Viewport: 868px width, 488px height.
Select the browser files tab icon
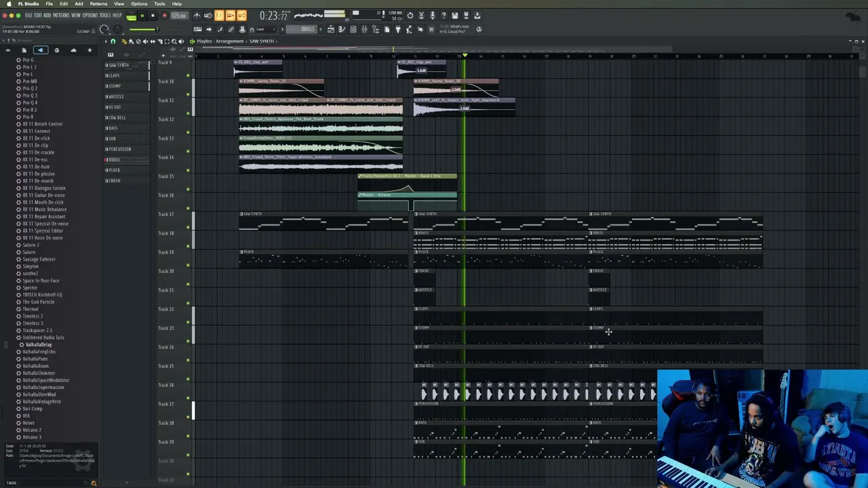pos(24,50)
